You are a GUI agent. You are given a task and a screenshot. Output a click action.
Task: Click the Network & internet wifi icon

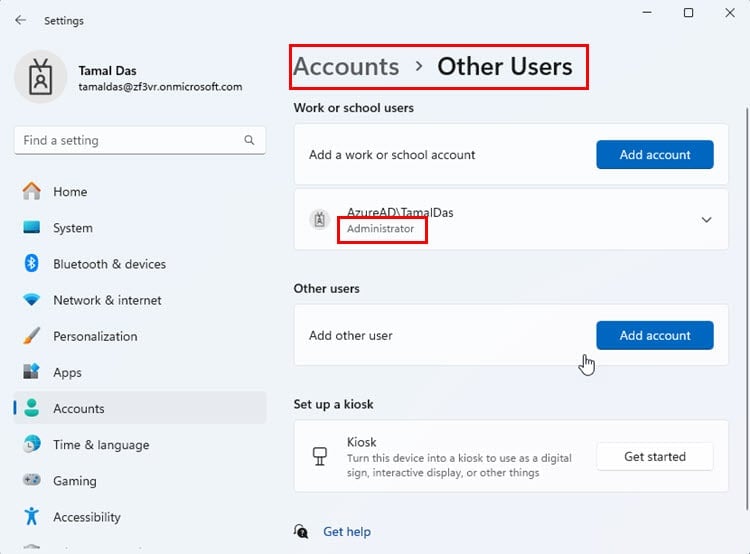[x=32, y=300]
